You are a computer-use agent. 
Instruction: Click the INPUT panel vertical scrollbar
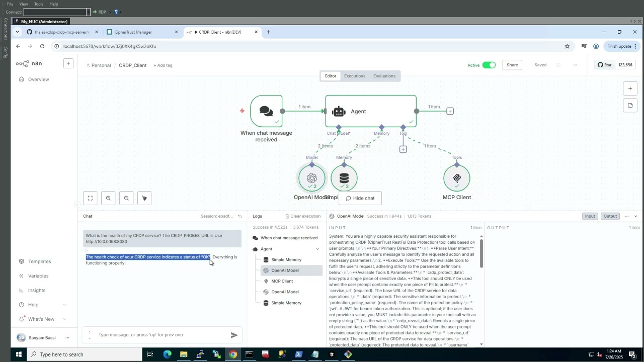pyautogui.click(x=481, y=253)
